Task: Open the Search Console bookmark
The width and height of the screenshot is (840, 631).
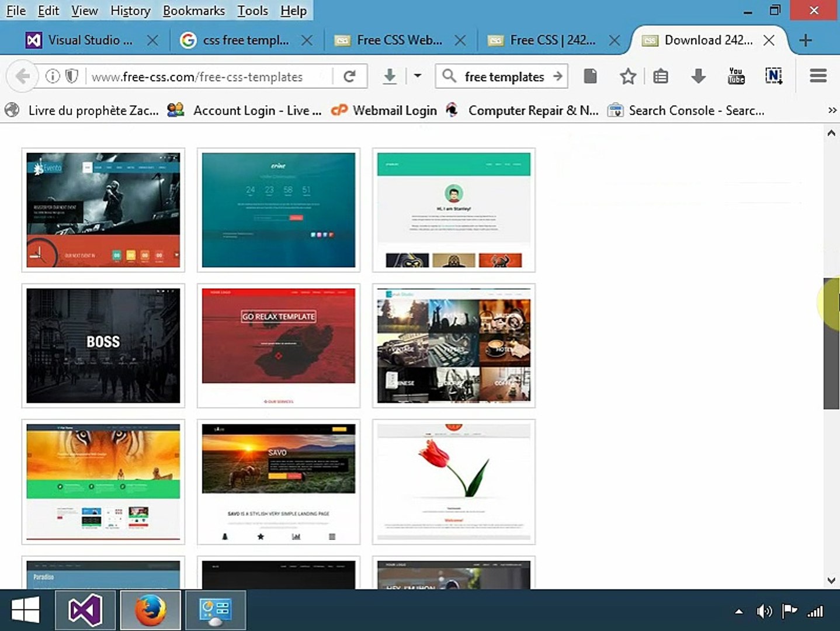Action: [x=686, y=110]
